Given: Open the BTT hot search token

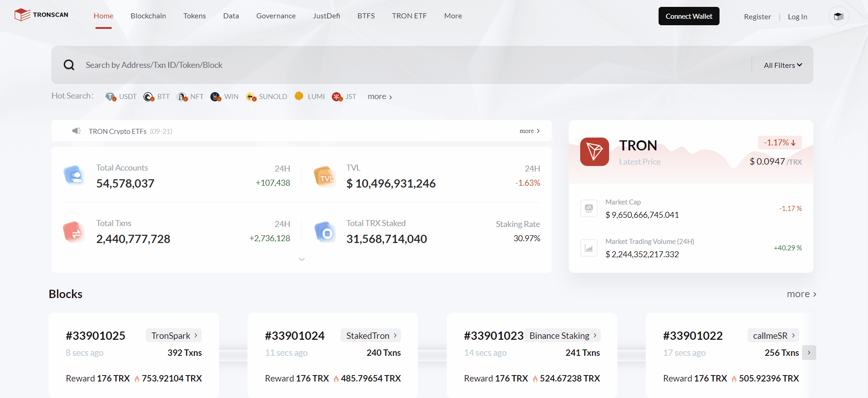Looking at the screenshot, I should (x=157, y=97).
